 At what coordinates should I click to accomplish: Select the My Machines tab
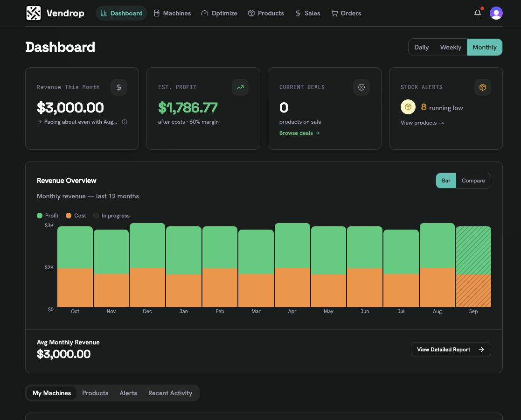pyautogui.click(x=52, y=393)
